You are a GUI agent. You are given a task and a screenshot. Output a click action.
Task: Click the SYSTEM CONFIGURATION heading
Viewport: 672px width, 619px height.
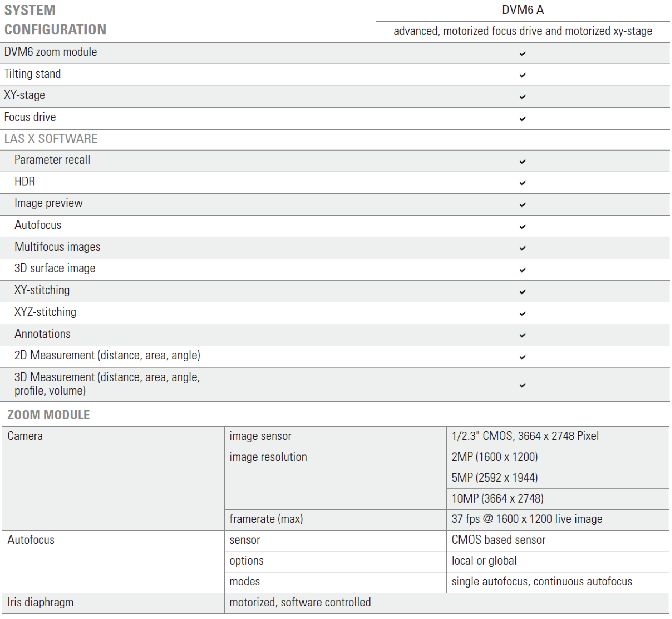[x=55, y=20]
